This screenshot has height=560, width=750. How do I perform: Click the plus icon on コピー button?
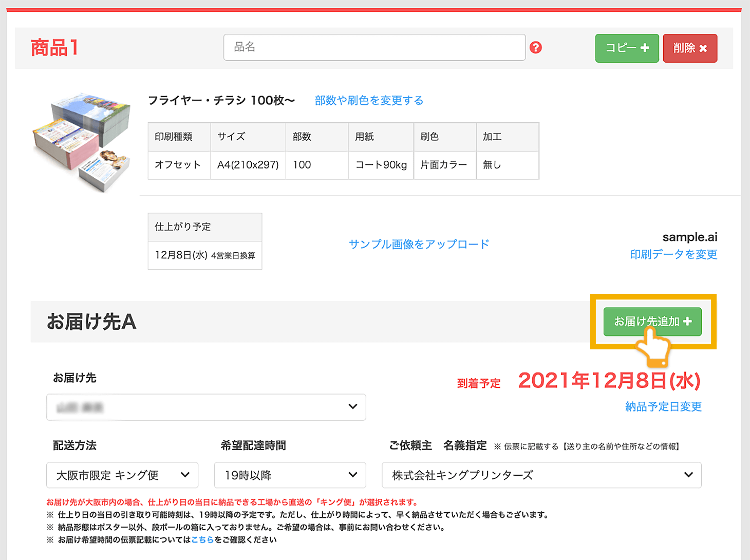tap(644, 48)
